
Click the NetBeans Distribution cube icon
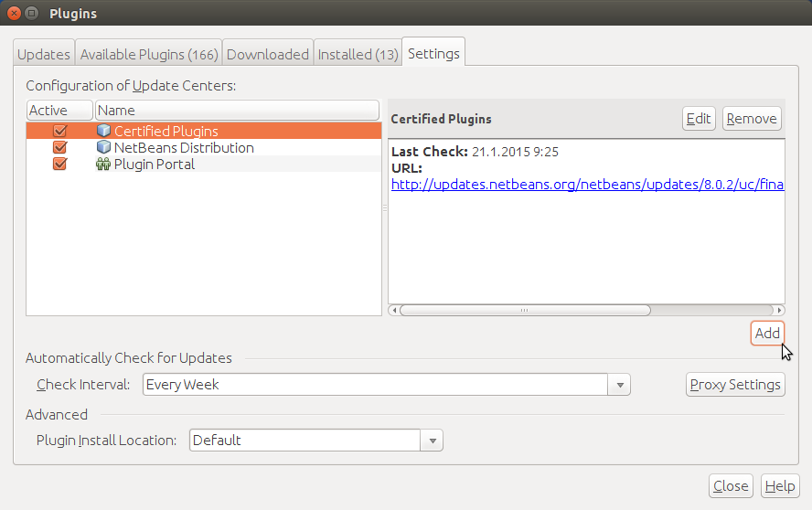103,147
